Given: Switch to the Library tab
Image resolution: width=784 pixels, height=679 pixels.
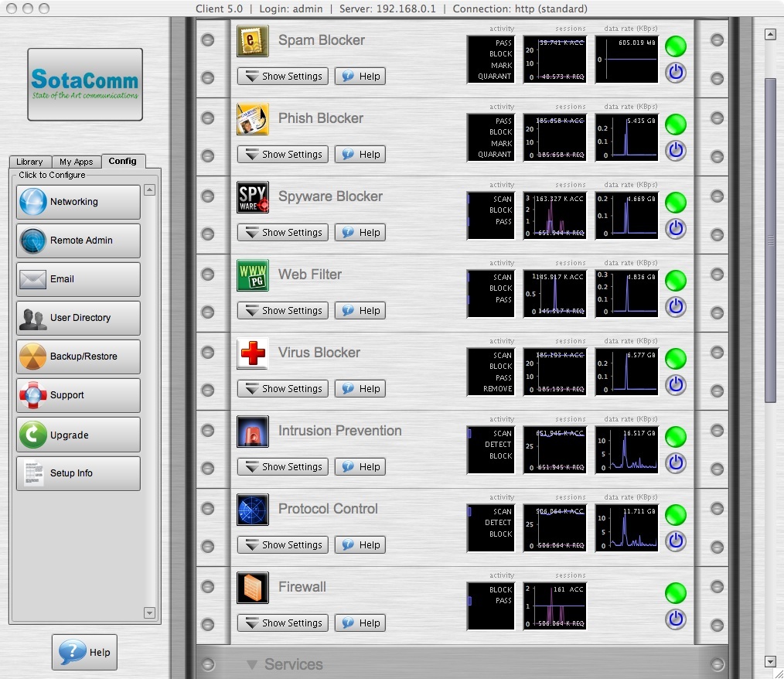Looking at the screenshot, I should click(29, 162).
